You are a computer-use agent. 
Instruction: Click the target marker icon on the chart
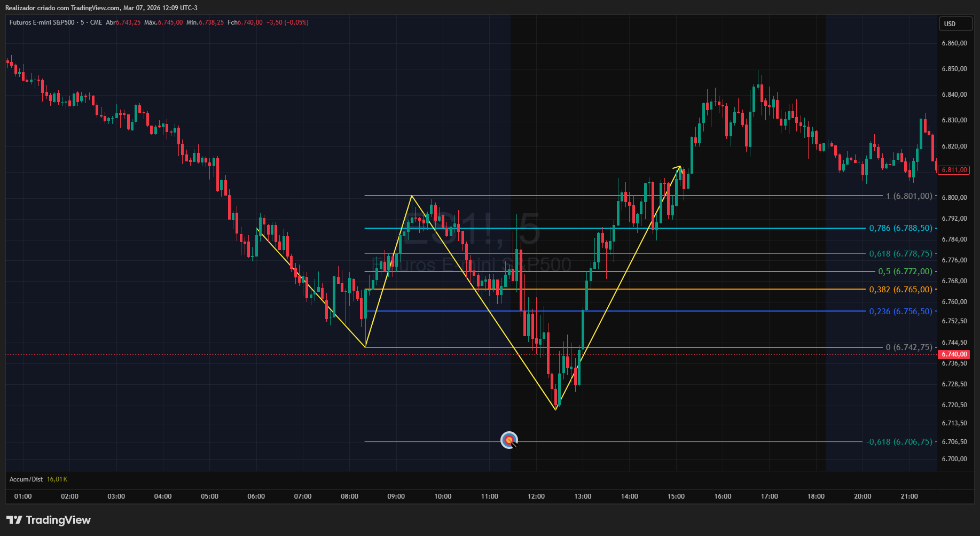point(509,440)
